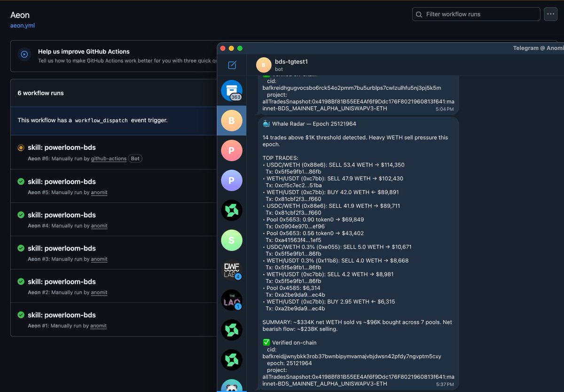Screen dimensions: 564x392
Task: Open bds-tgtest1 bot chat info title
Action: pyautogui.click(x=291, y=62)
